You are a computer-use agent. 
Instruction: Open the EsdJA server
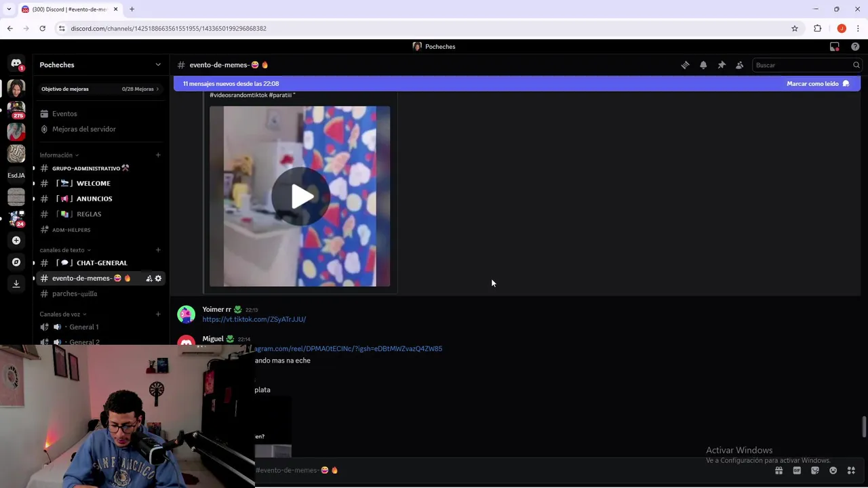click(16, 175)
